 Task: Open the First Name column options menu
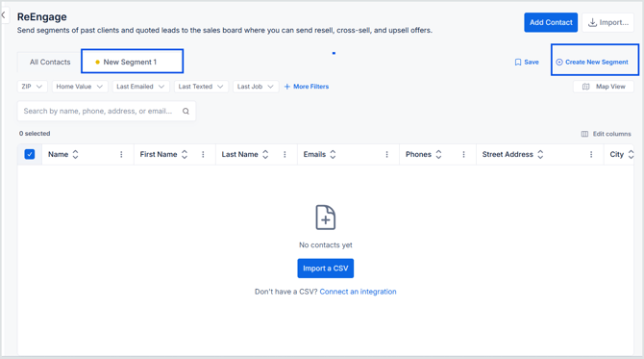click(x=203, y=154)
